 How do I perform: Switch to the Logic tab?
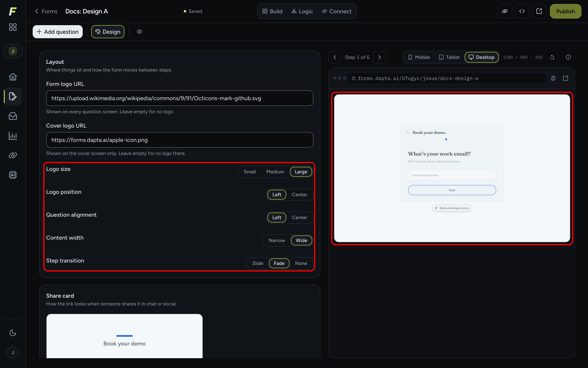(302, 11)
